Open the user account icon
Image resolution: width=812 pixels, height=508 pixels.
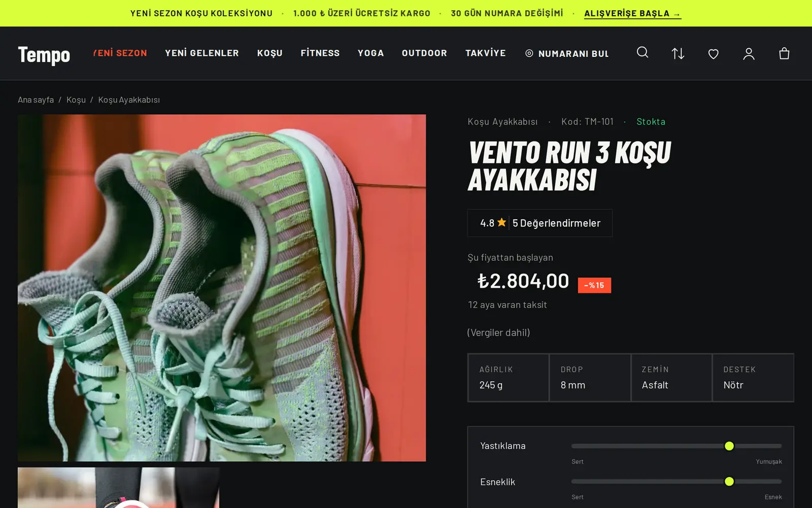pyautogui.click(x=749, y=54)
